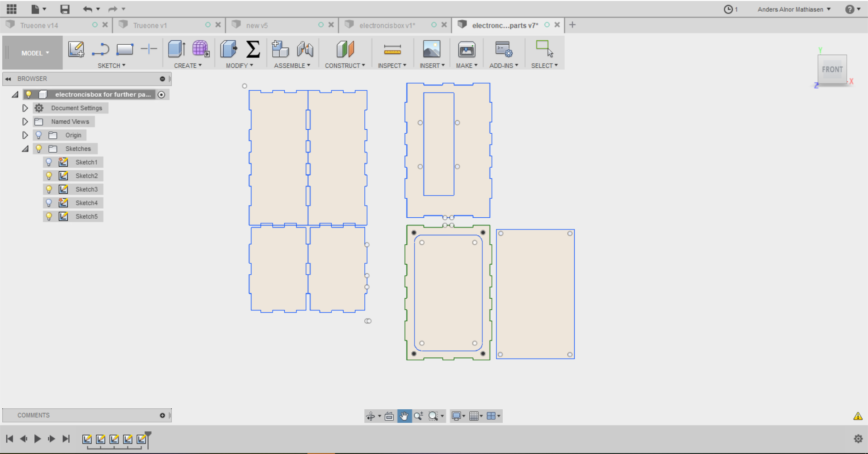The height and width of the screenshot is (454, 868).
Task: Open the data panel grid icon
Action: 12,9
